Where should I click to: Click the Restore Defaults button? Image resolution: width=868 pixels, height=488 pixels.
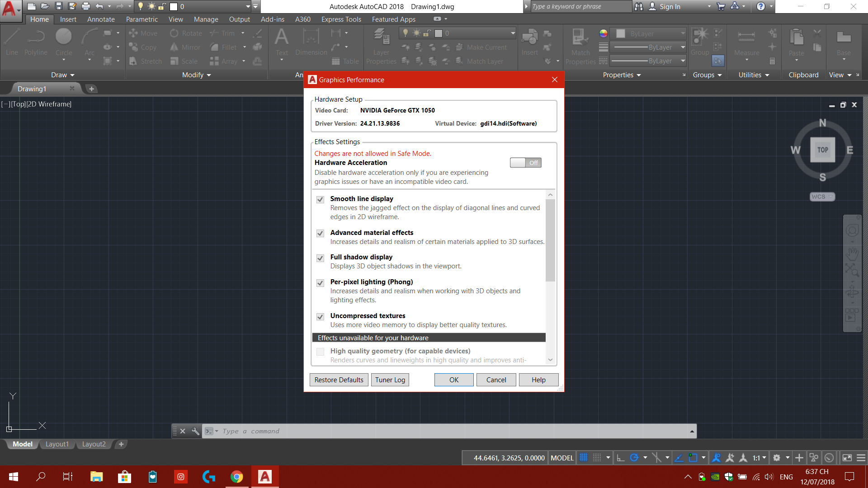tap(339, 380)
